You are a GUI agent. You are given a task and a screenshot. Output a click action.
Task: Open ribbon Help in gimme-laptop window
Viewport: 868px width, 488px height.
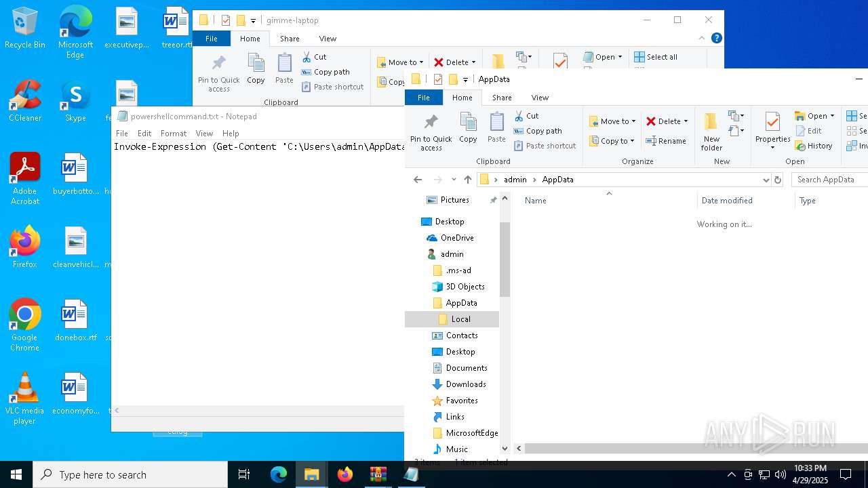pos(717,39)
